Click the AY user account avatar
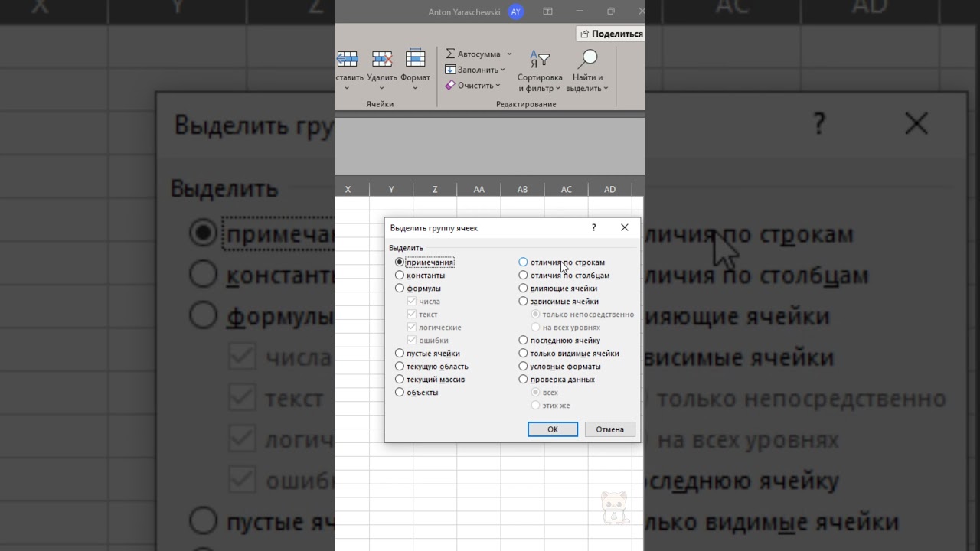 tap(516, 11)
